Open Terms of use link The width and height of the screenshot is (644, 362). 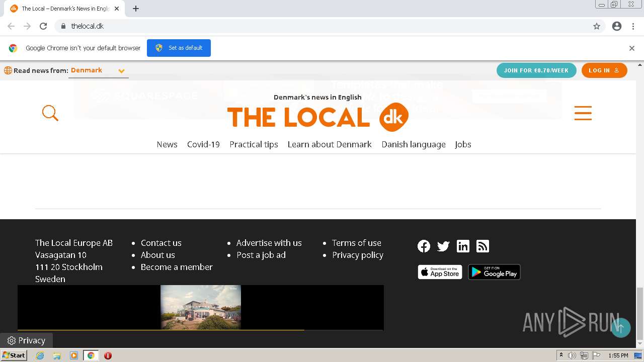click(357, 243)
